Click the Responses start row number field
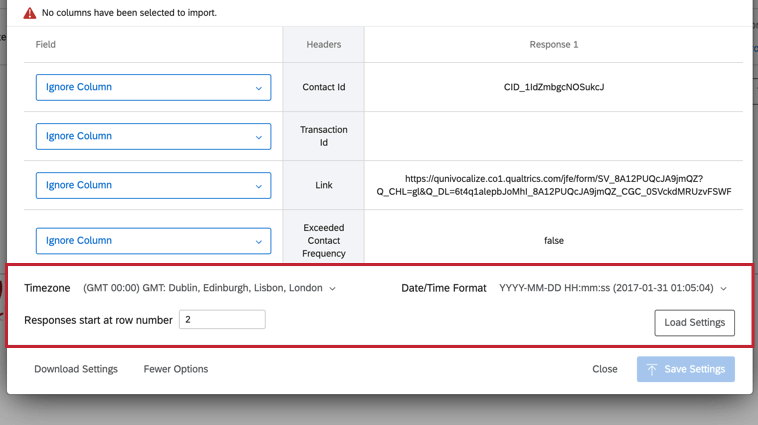Image resolution: width=758 pixels, height=425 pixels. coord(222,320)
